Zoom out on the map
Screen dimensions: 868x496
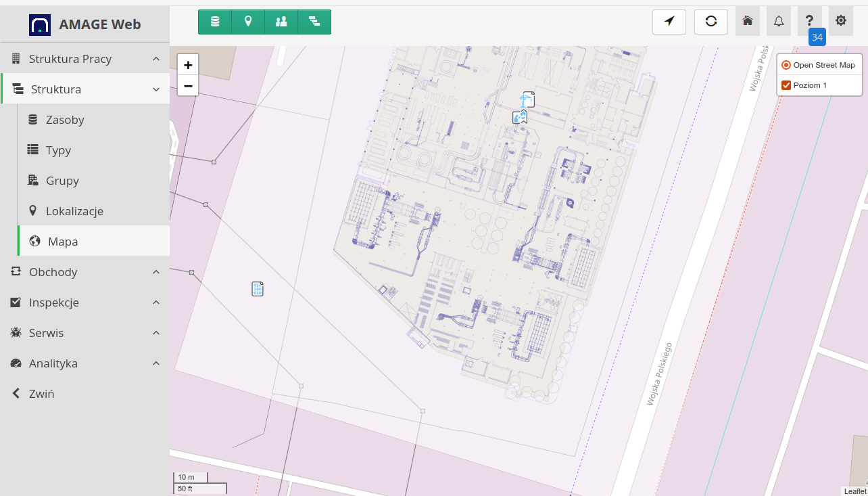(188, 86)
